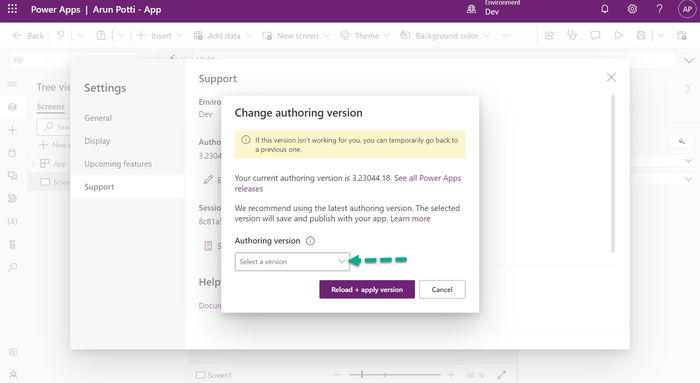Expand the Undo options chevron
Screen dimensions: 700x383
80,35
